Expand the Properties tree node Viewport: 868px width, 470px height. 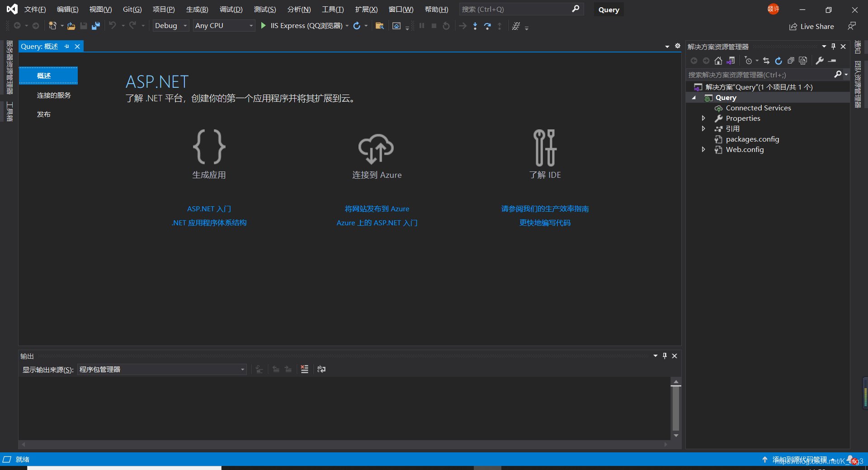tap(703, 118)
